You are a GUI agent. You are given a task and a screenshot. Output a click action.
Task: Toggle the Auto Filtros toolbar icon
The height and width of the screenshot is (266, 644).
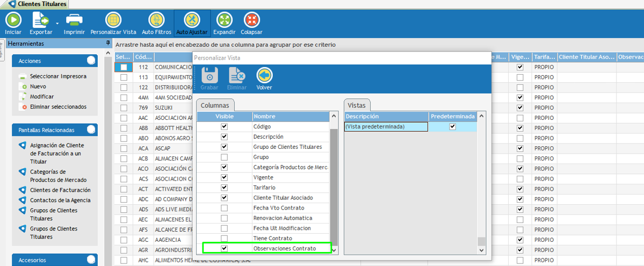click(156, 20)
